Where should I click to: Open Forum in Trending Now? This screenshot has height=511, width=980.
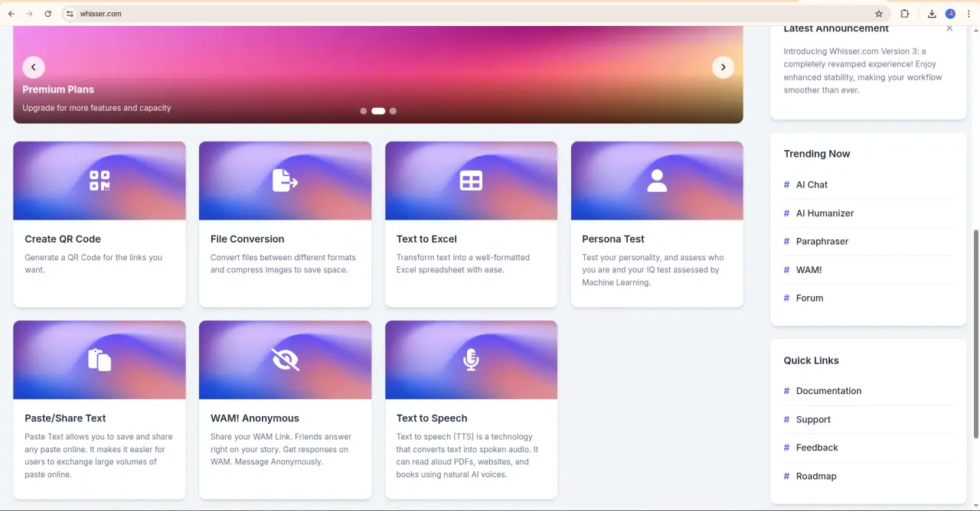[x=809, y=298]
